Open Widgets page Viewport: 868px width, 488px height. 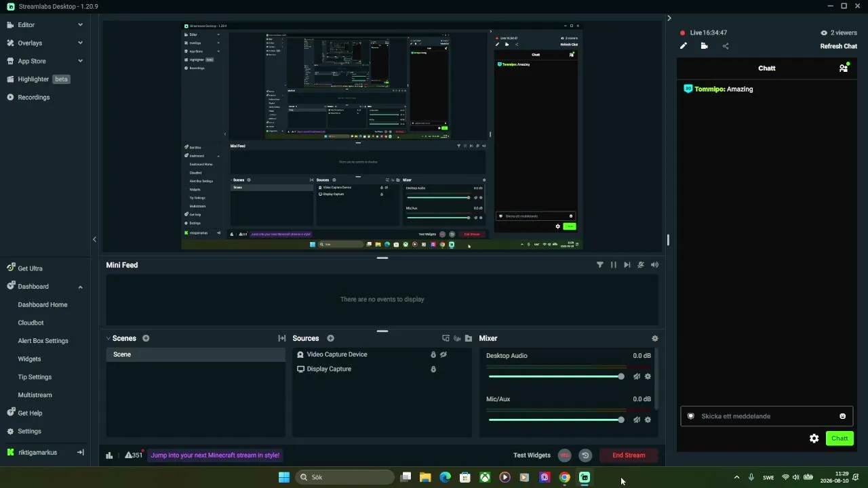coord(29,359)
